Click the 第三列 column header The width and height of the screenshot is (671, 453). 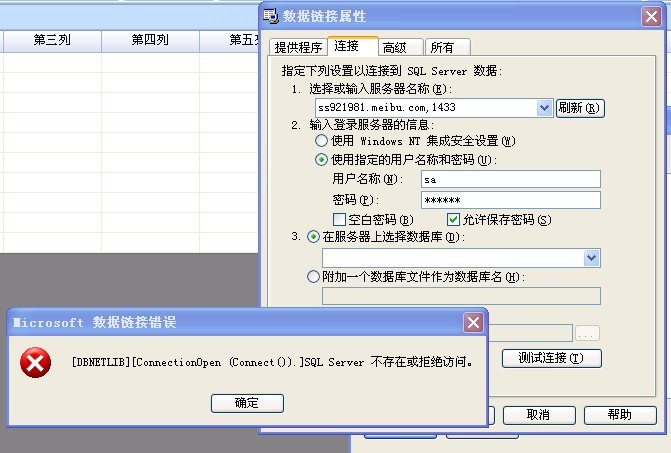coord(52,40)
